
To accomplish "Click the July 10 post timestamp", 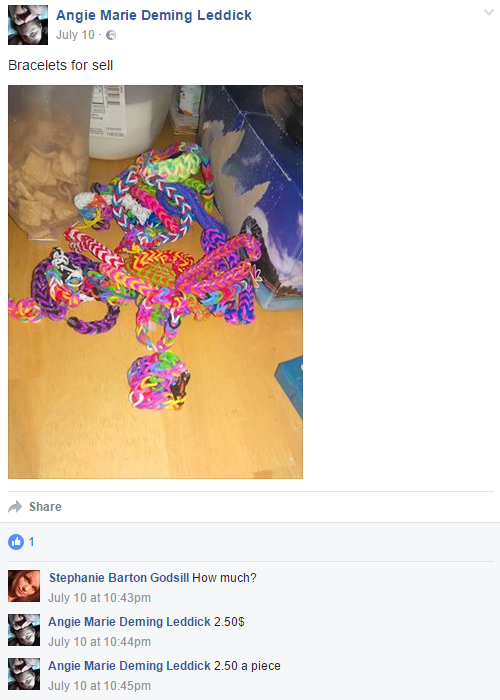I will tap(75, 35).
